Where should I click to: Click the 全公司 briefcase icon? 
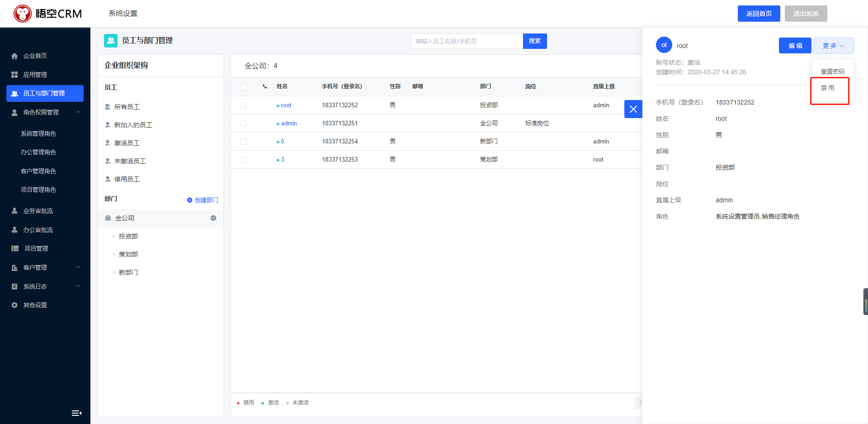[108, 218]
